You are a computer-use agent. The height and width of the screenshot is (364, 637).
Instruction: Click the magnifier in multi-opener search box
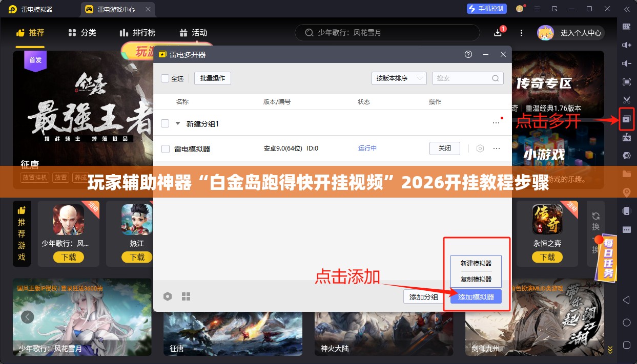pyautogui.click(x=496, y=78)
